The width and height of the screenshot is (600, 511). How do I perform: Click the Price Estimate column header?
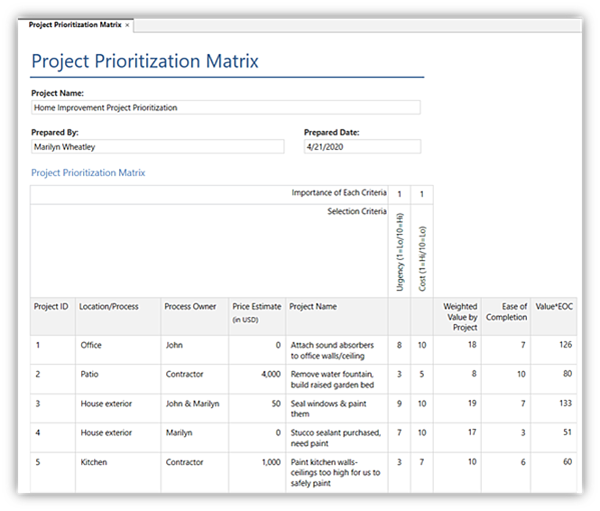coord(257,317)
